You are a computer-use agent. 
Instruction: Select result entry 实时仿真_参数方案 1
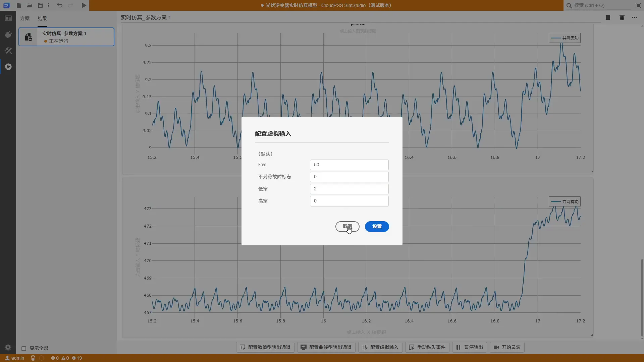(x=66, y=37)
